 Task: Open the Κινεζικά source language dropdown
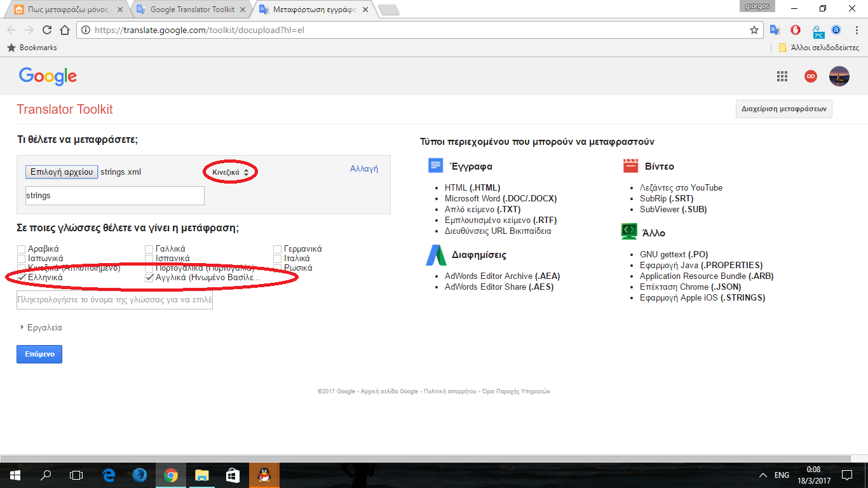[x=231, y=172]
